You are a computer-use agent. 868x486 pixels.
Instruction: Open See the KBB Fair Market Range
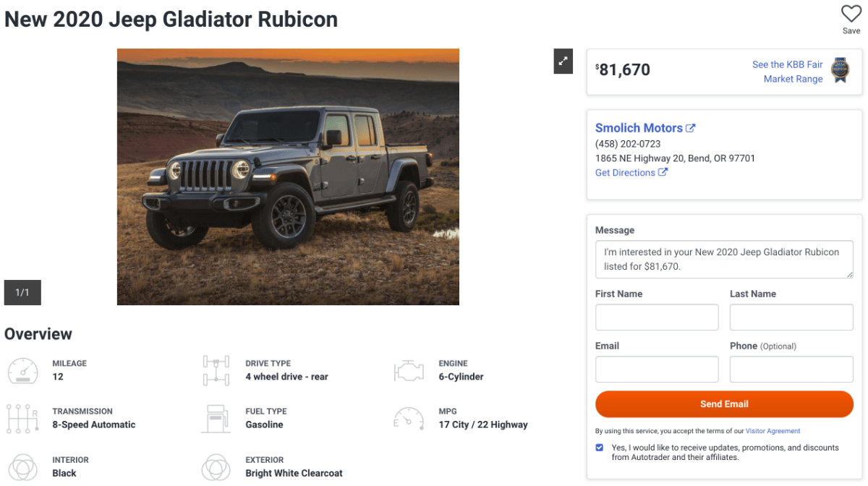click(787, 72)
